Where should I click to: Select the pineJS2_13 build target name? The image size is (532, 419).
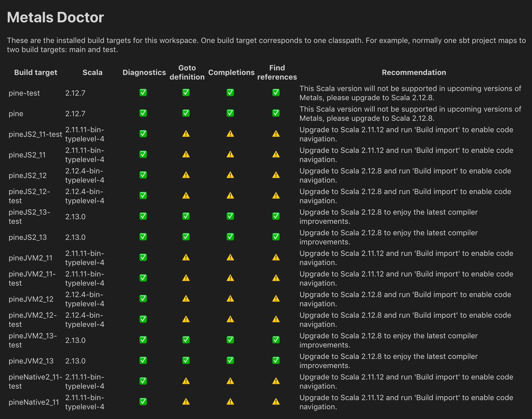point(27,237)
